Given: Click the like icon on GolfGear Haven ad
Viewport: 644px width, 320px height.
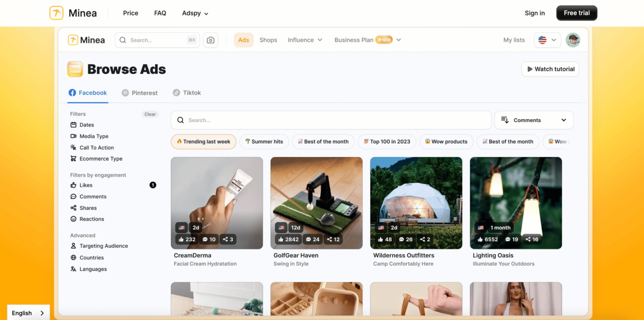Looking at the screenshot, I should tap(281, 240).
